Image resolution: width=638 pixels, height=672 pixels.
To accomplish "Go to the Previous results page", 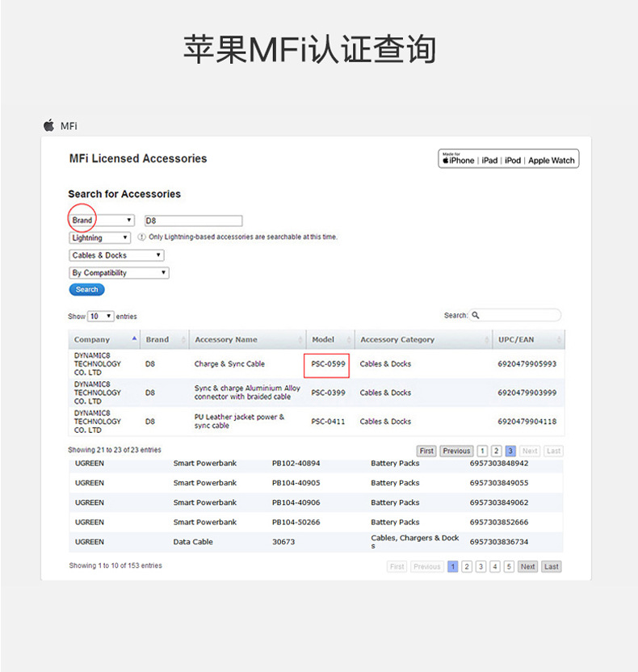I will [457, 451].
